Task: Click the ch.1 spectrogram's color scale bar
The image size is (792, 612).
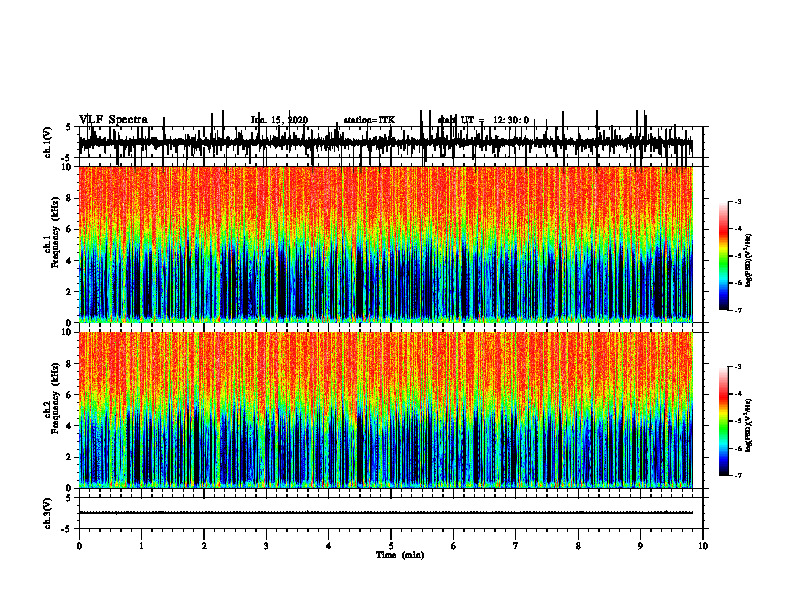Action: (723, 255)
